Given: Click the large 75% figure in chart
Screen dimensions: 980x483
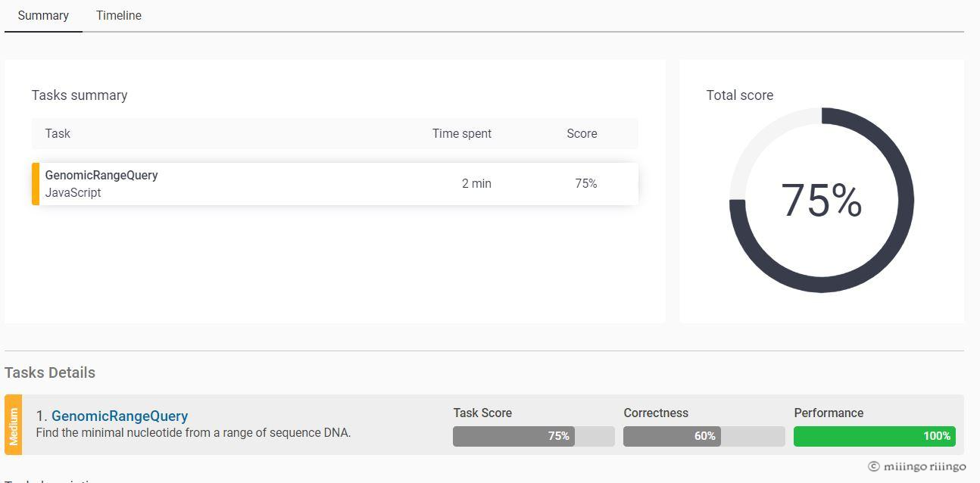Looking at the screenshot, I should pyautogui.click(x=822, y=201).
